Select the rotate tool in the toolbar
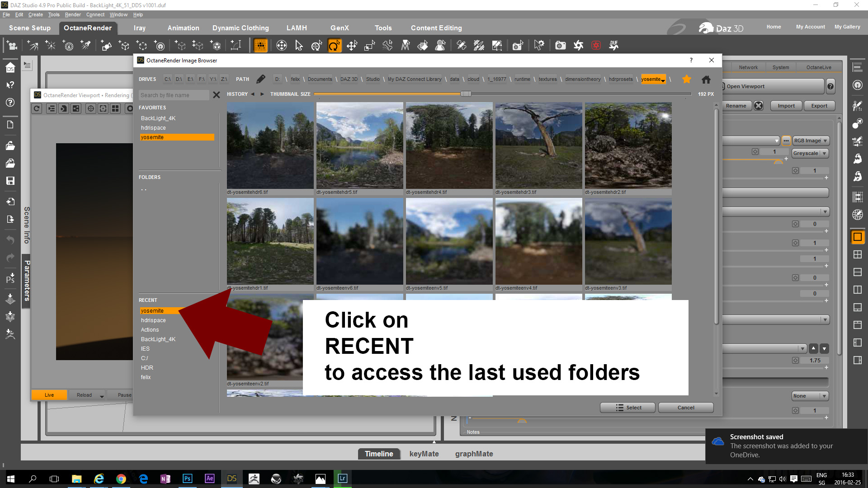Viewport: 868px width, 488px height. [x=334, y=46]
